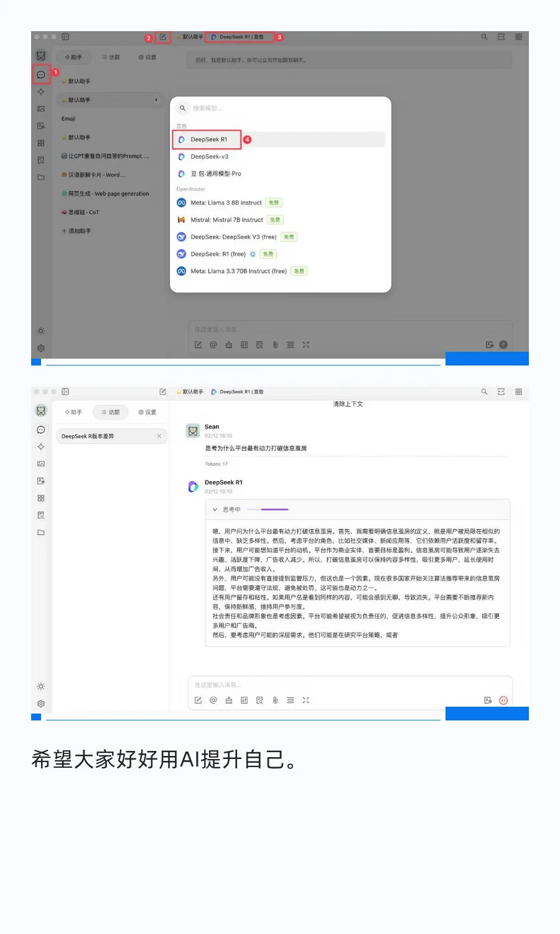Click message input field in chat window
The height and width of the screenshot is (934, 560).
pos(350,685)
